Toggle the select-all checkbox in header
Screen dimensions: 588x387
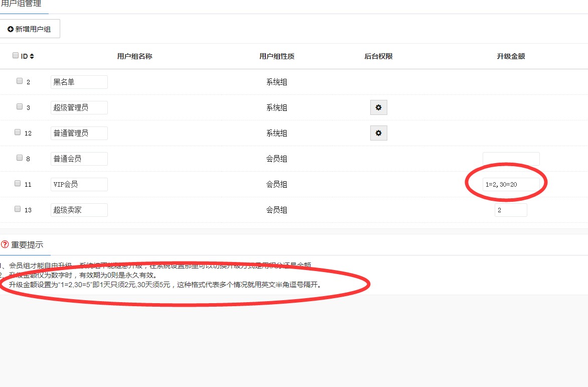pyautogui.click(x=16, y=56)
